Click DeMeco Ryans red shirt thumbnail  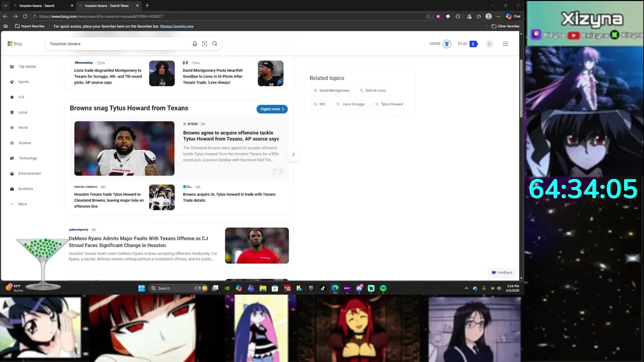[257, 245]
